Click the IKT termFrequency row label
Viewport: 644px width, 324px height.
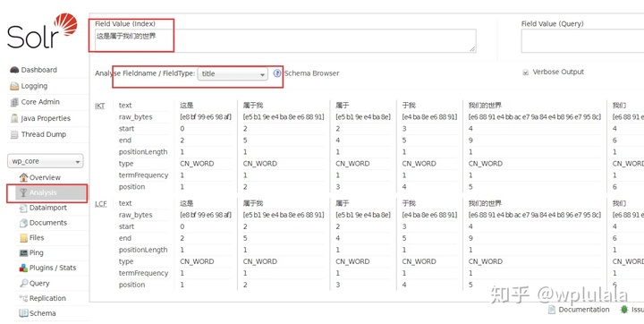[143, 175]
